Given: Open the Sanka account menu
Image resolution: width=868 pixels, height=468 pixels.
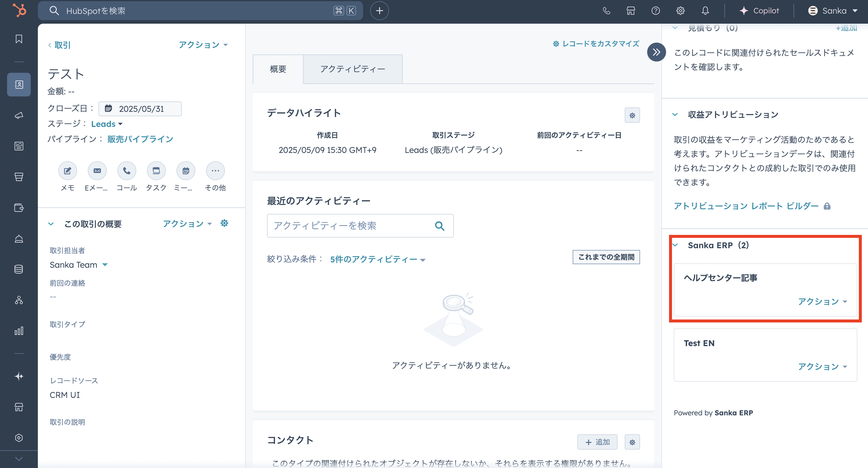Looking at the screenshot, I should coord(832,11).
